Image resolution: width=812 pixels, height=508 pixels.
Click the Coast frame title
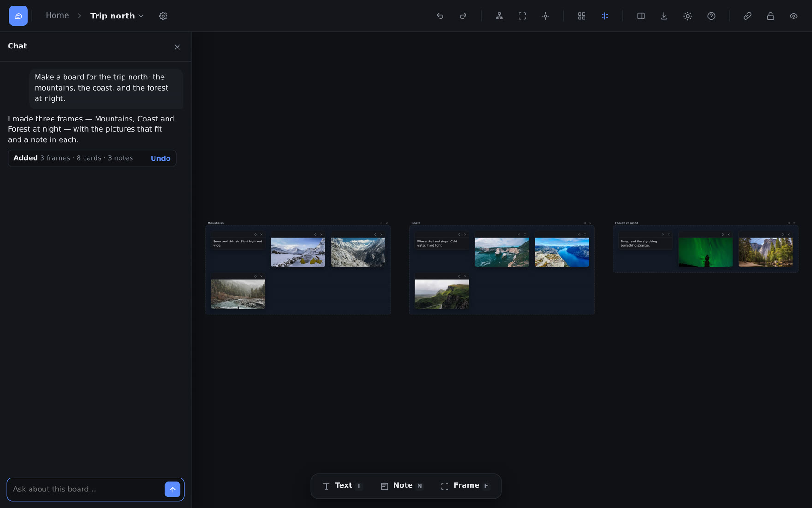point(416,223)
